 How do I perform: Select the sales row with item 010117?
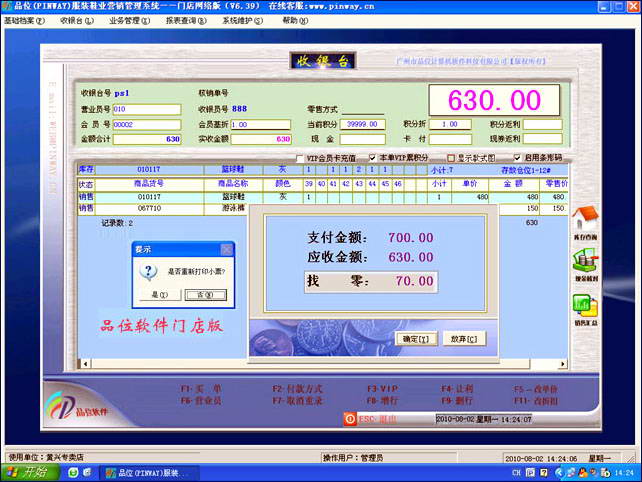pyautogui.click(x=323, y=197)
